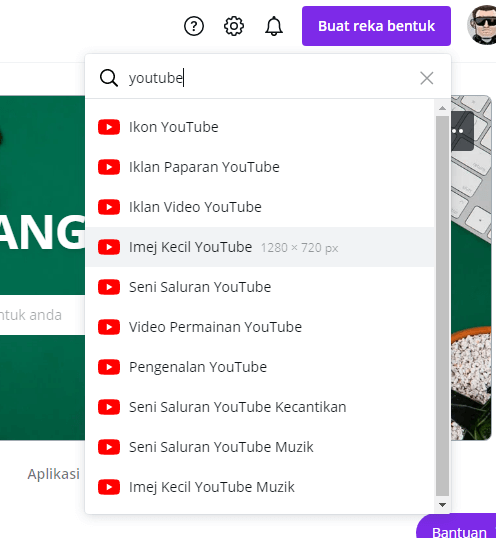This screenshot has height=538, width=496.
Task: Select the Seni Saluran YouTube suggestion
Action: tap(260, 287)
